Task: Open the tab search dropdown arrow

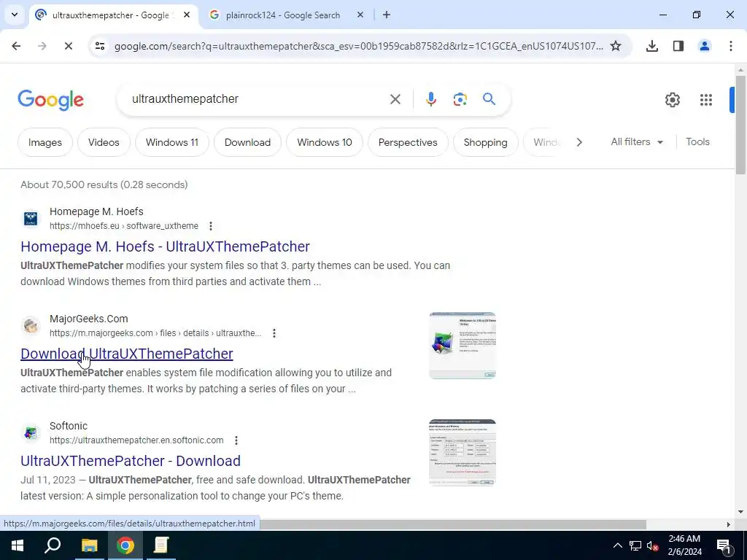Action: (x=15, y=15)
